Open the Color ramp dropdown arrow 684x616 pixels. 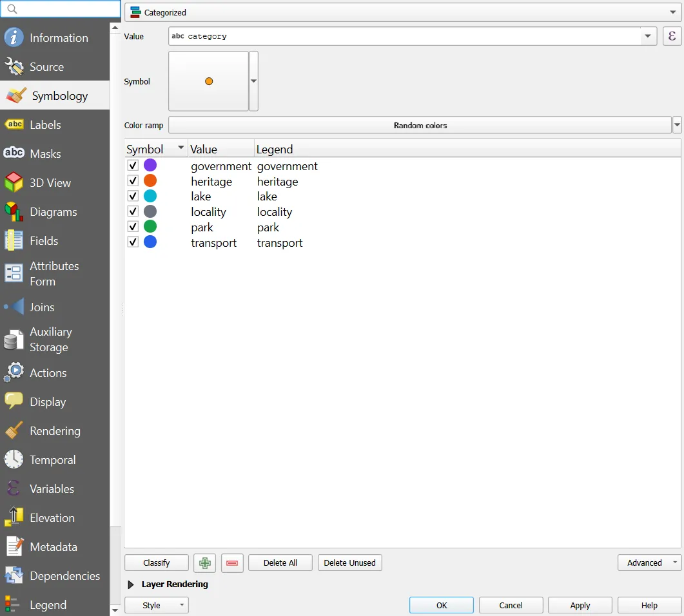677,125
